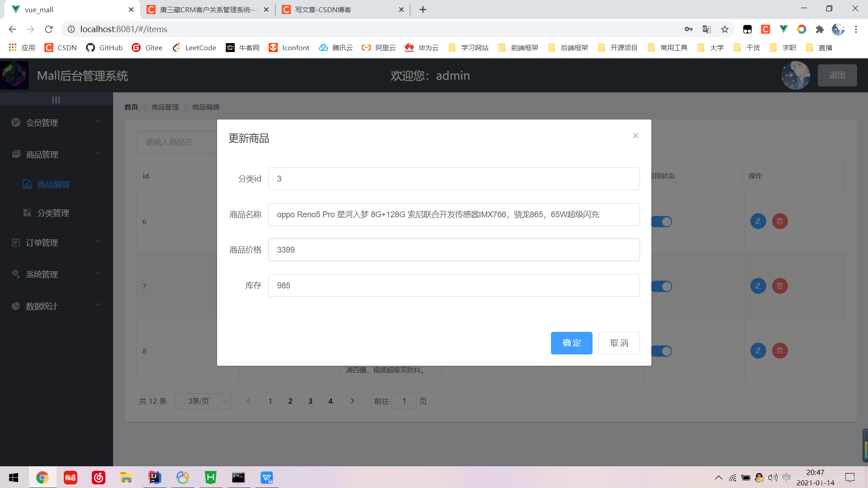Toggle status switch for row 7

(x=662, y=287)
